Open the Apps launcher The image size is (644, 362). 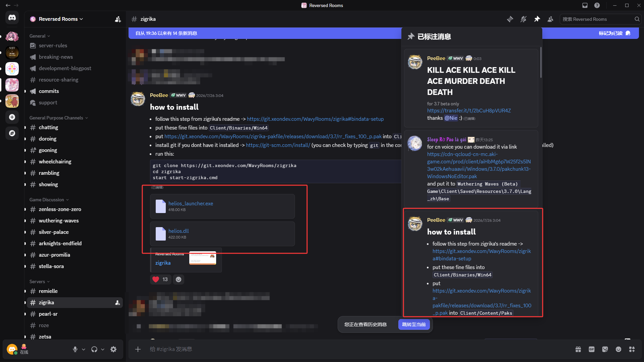[x=632, y=349]
